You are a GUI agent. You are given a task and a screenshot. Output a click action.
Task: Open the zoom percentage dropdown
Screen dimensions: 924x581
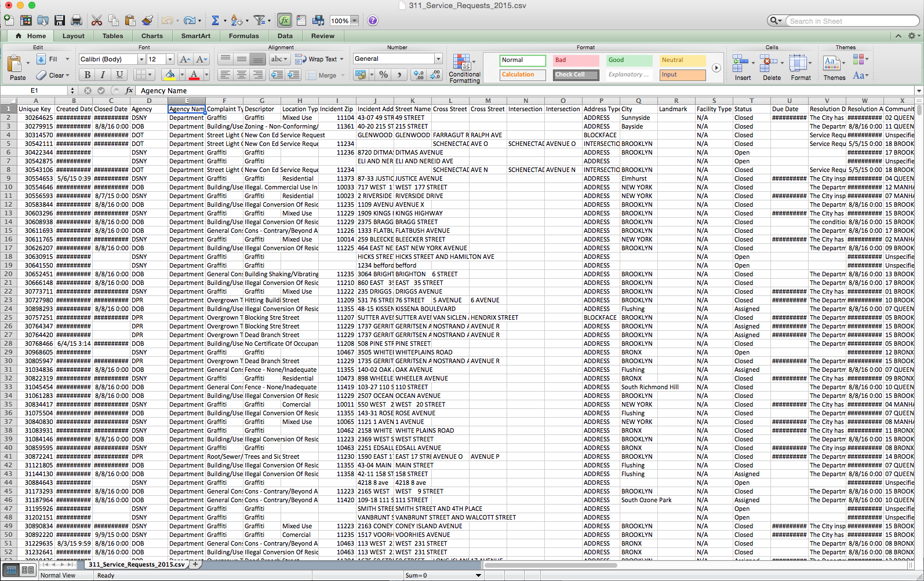354,21
